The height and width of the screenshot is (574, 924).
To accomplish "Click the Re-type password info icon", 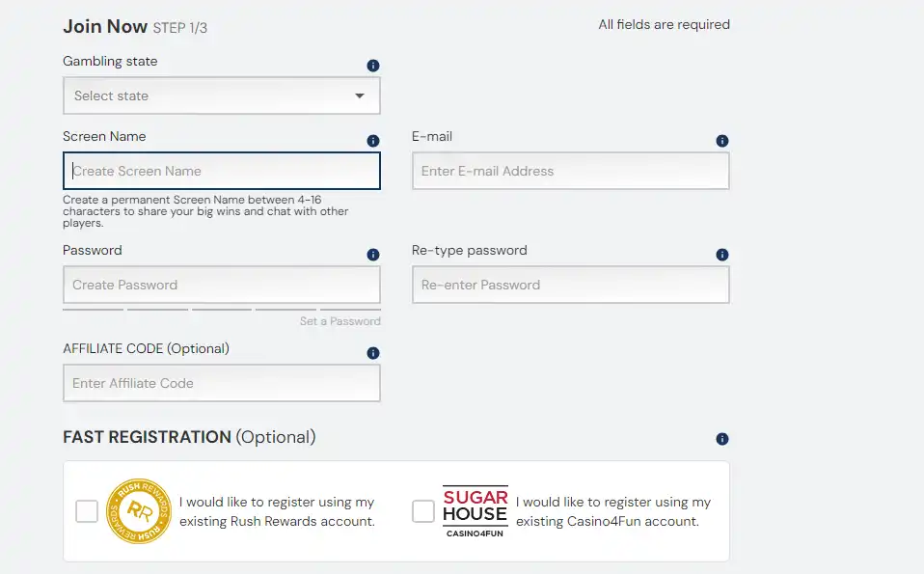I will tap(722, 255).
